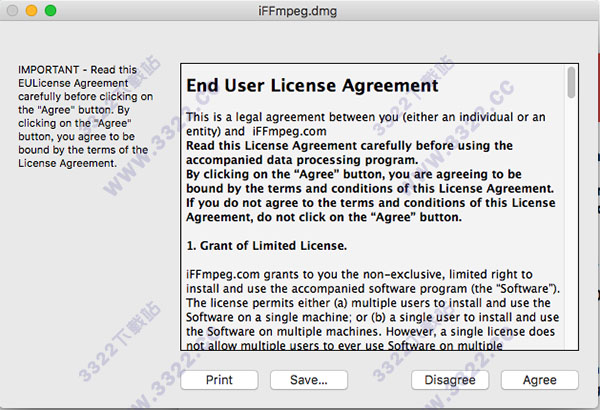The height and width of the screenshot is (410, 600).
Task: Open the Save... dialog for license
Action: [309, 380]
